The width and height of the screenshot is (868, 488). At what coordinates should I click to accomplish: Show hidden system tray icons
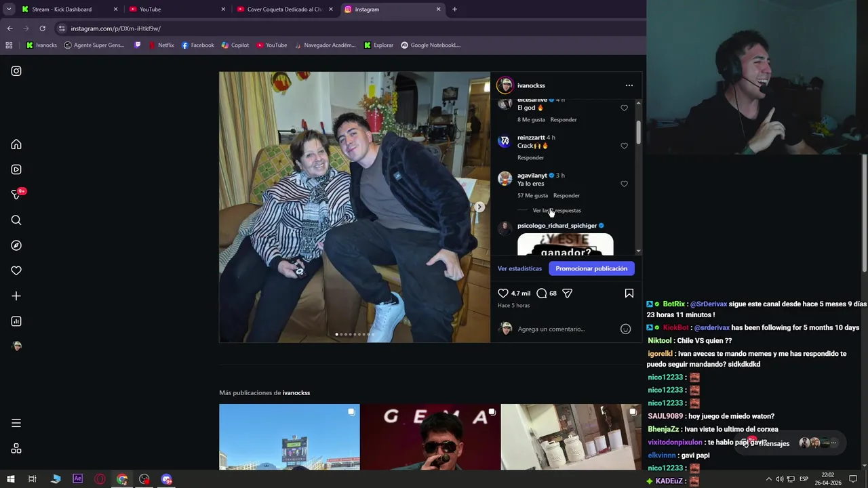click(768, 479)
